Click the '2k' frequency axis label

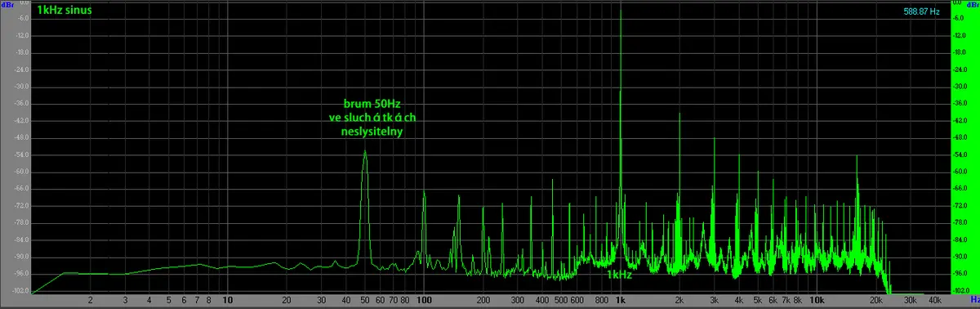tap(679, 300)
